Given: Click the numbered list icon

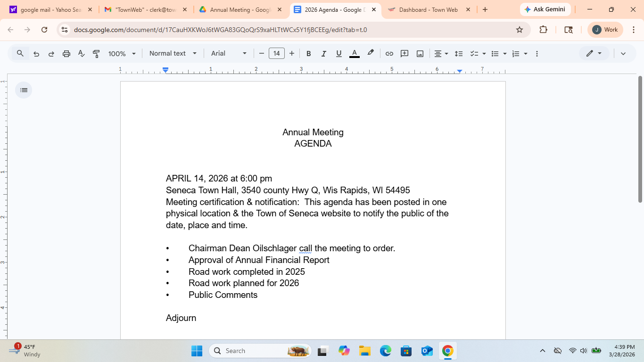Looking at the screenshot, I should click(516, 54).
